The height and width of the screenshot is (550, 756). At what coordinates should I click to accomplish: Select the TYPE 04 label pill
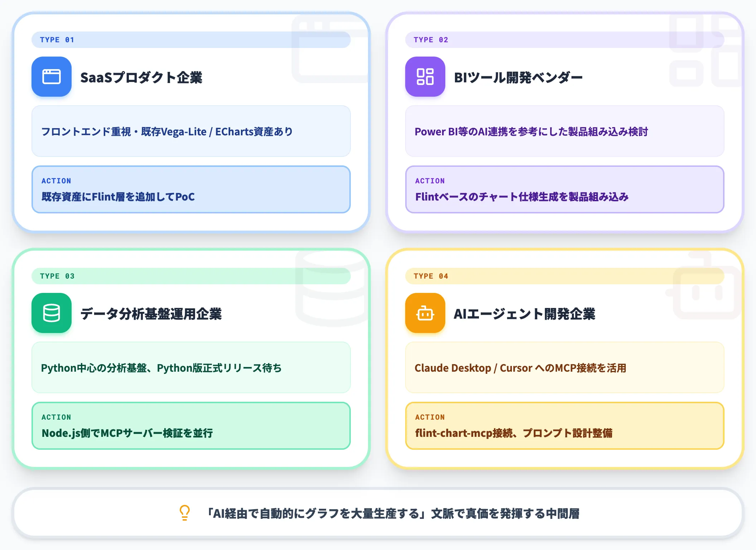[x=564, y=276]
